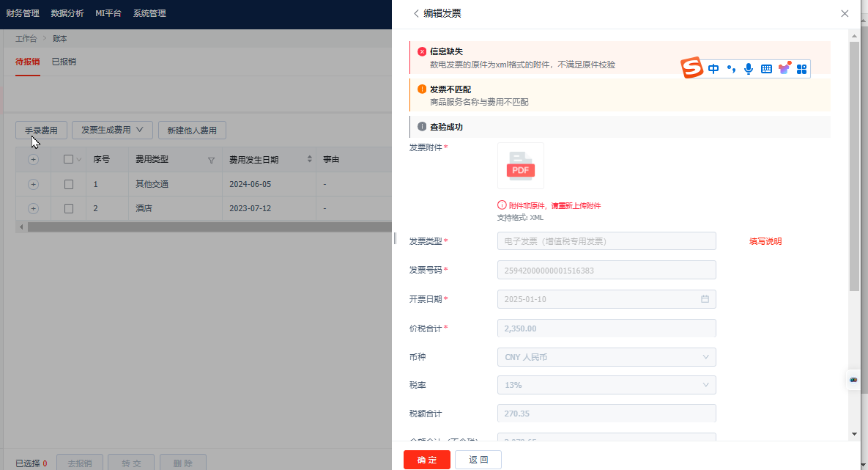The image size is (868, 470).
Task: Click the sort arrows on 费用发生日期 column
Action: (309, 159)
